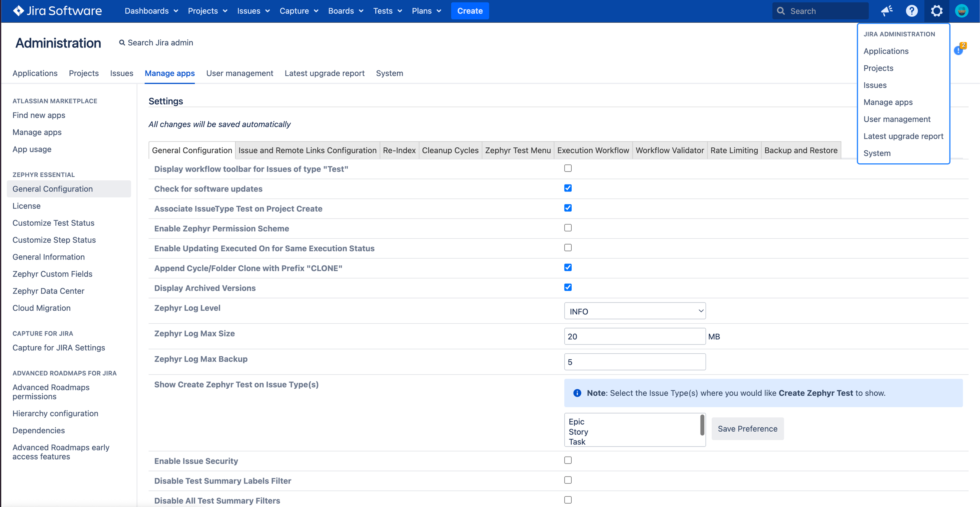Select Story in the issue type list
Image resolution: width=980 pixels, height=507 pixels.
click(578, 432)
